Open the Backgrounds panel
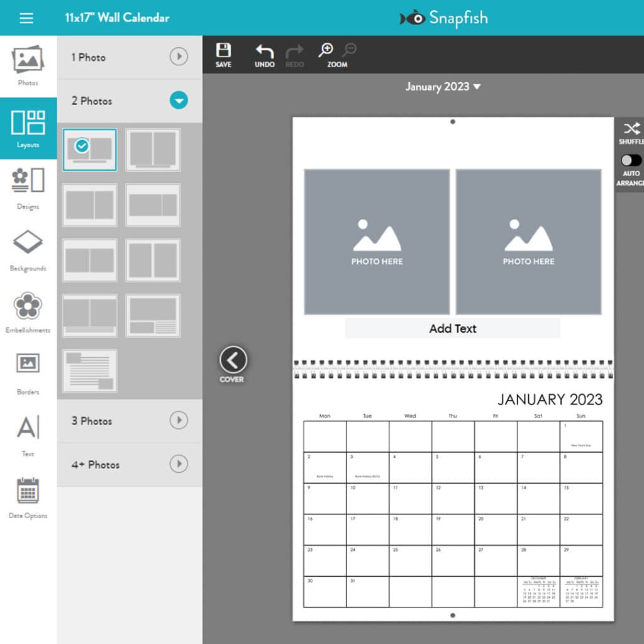 click(28, 249)
